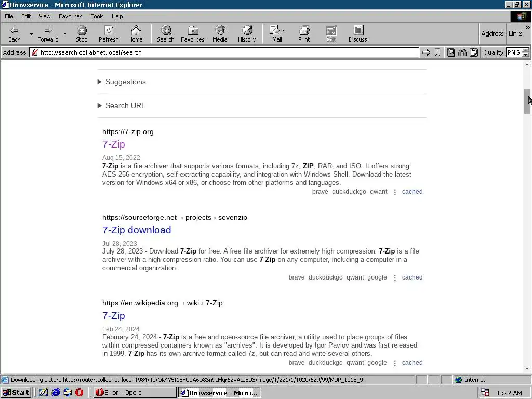Open the Forward button history dropdown arrow
This screenshot has width=532, height=399.
point(65,34)
